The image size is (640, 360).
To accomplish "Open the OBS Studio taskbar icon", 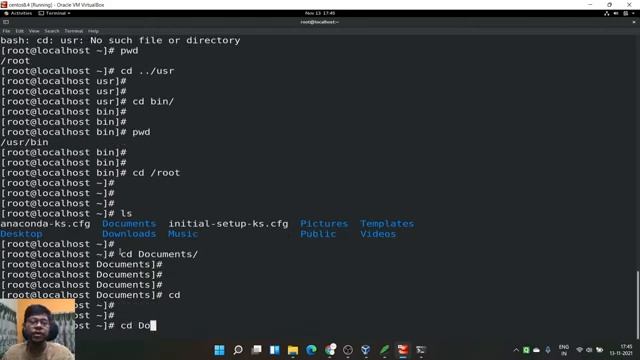I will coord(348,350).
